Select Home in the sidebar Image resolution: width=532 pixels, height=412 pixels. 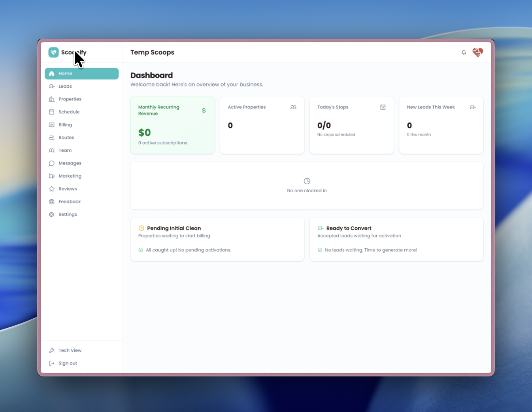pos(65,73)
